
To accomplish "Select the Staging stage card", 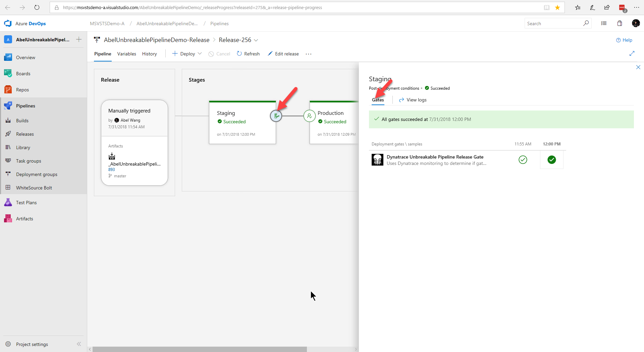I will (242, 123).
